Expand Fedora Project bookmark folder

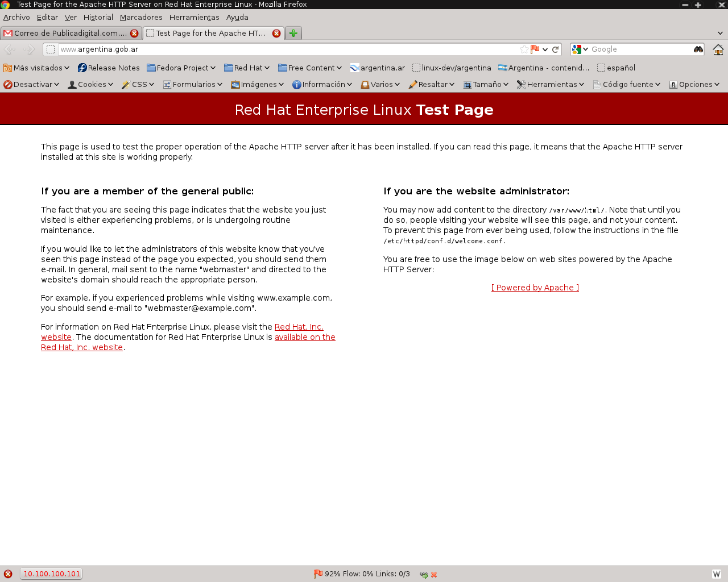(x=181, y=68)
